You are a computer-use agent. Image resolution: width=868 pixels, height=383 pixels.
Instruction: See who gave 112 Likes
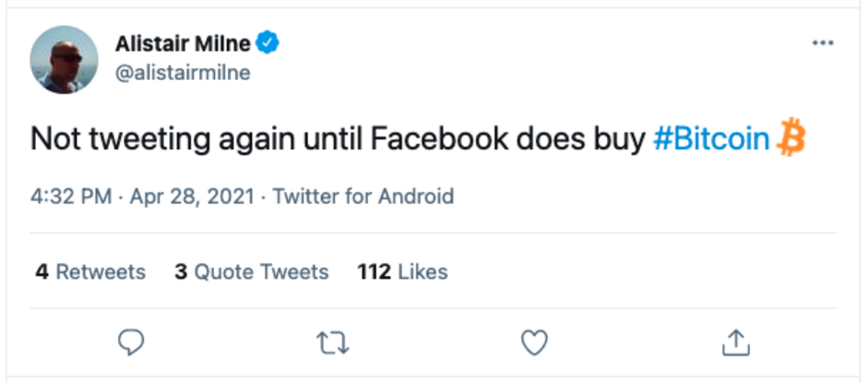coord(403,272)
